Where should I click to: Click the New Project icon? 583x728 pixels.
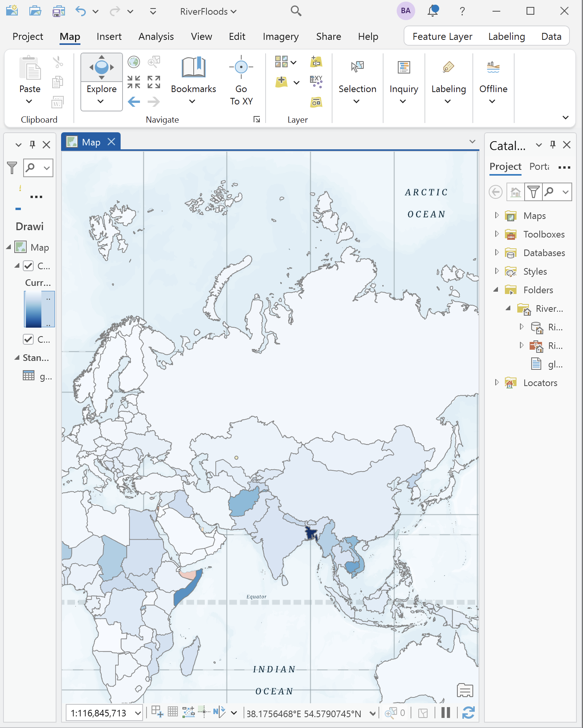pos(12,11)
